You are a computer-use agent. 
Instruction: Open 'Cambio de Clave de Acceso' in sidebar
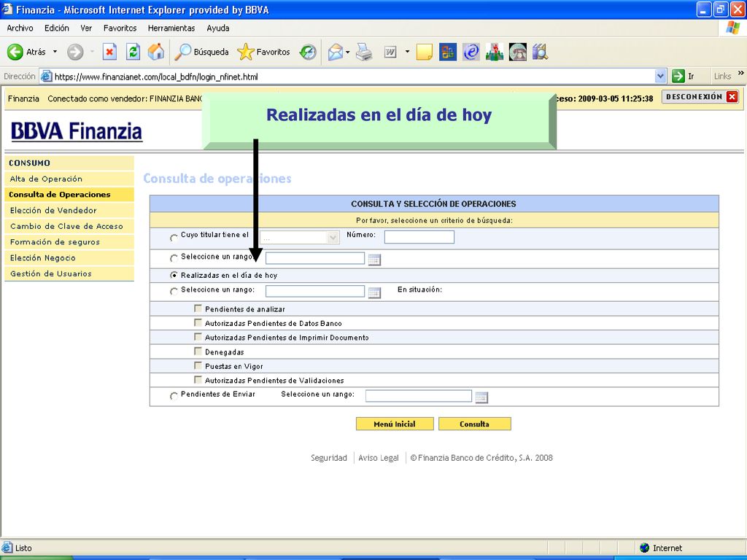(69, 226)
